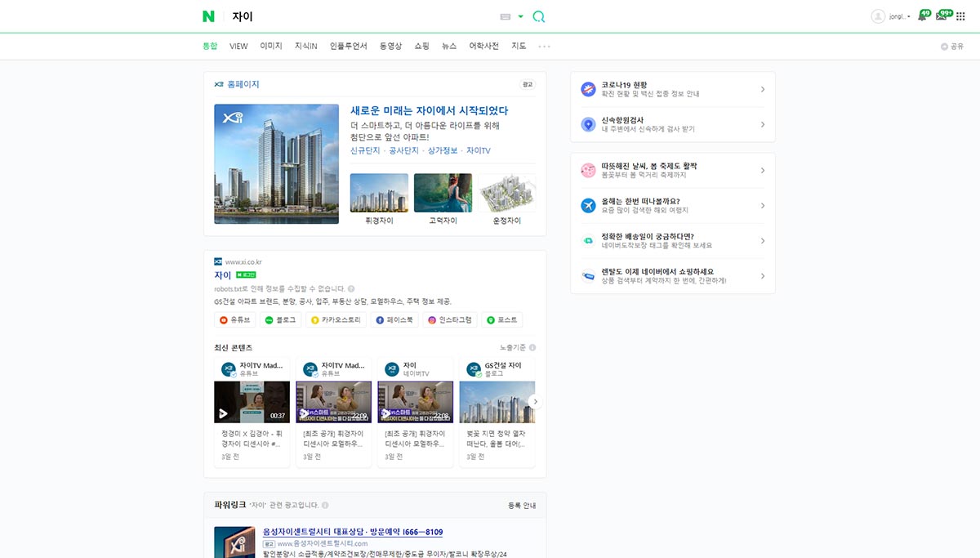
Task: Open the 포스트 channel button
Action: click(502, 320)
